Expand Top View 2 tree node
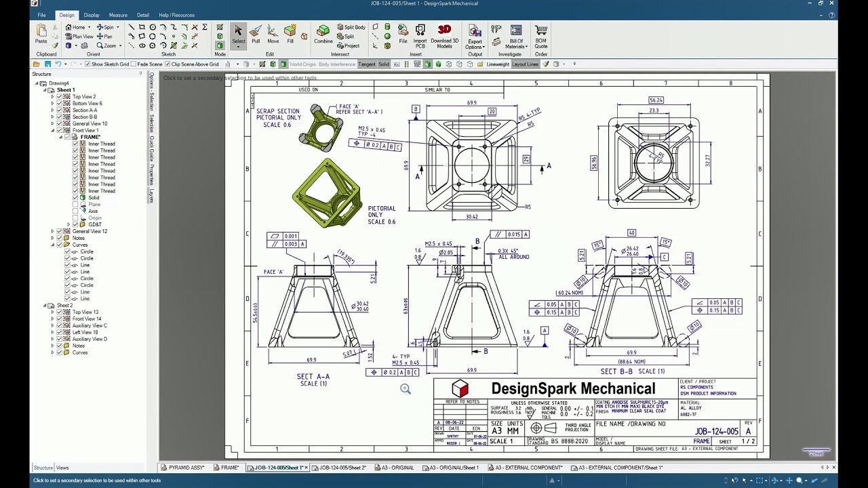The width and height of the screenshot is (868, 488). 52,97
